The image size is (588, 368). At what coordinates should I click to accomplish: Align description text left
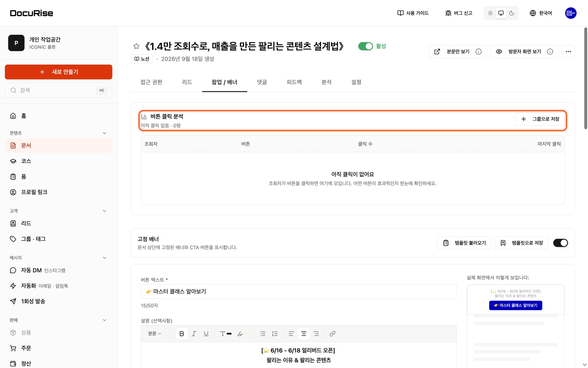(x=291, y=334)
